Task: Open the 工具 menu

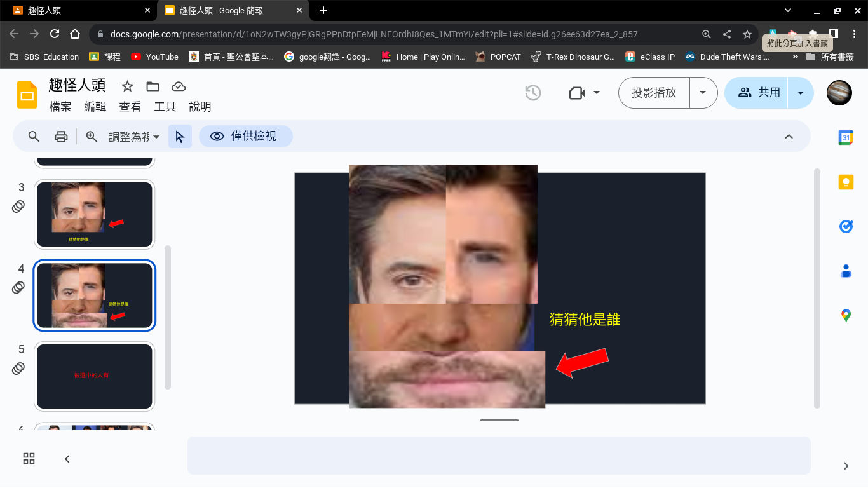Action: 165,107
